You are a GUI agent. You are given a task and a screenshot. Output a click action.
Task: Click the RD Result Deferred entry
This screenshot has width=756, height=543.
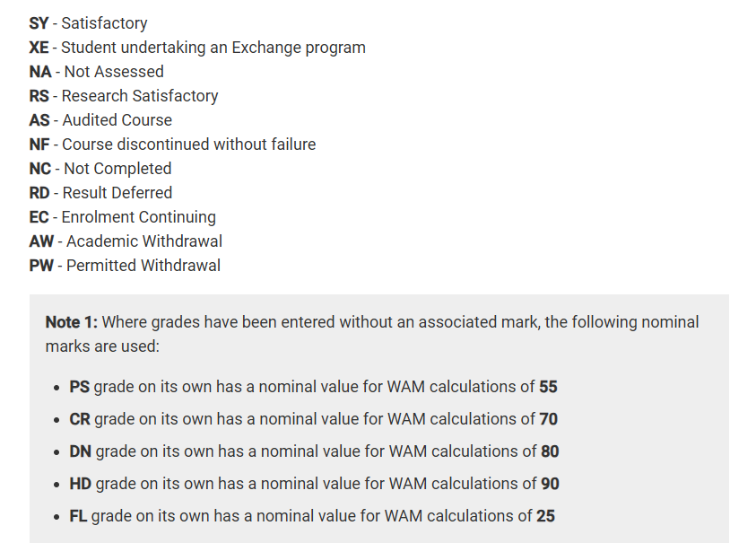coord(100,193)
